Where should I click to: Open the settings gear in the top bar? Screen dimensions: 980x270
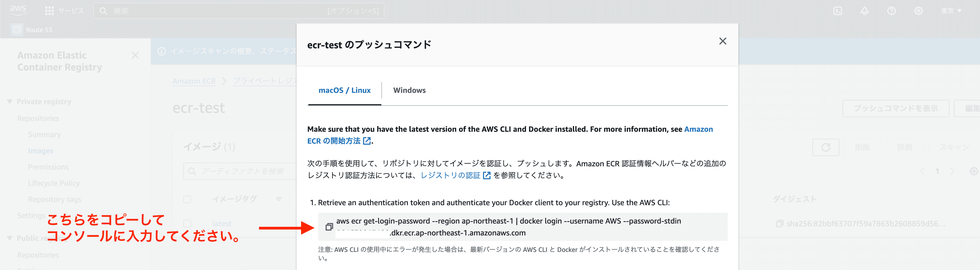[x=918, y=11]
